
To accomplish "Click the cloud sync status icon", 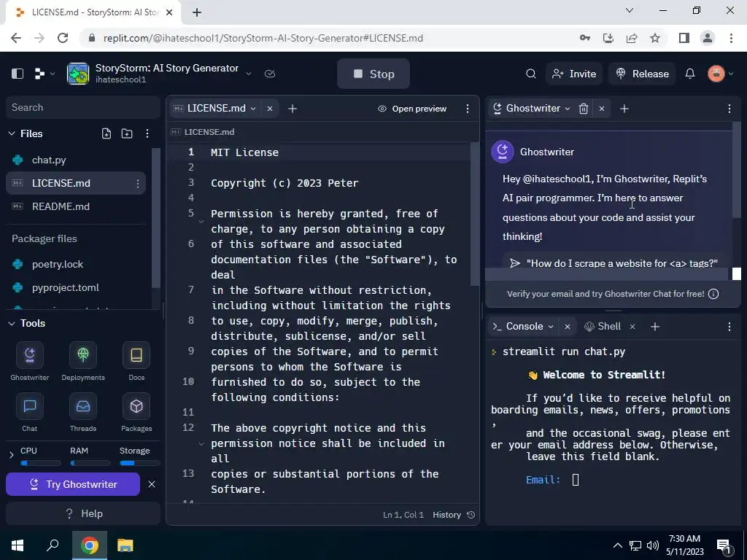I will click(x=270, y=74).
